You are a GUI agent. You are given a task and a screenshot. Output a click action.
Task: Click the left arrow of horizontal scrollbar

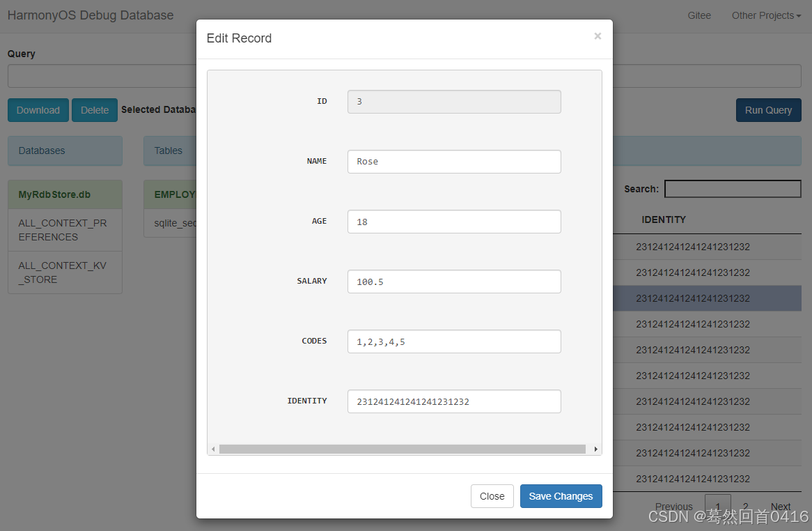click(x=213, y=449)
